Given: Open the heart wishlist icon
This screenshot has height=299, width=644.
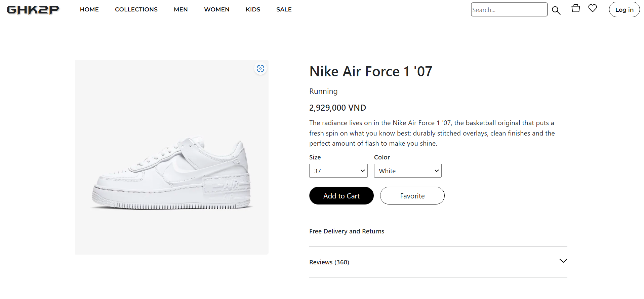Looking at the screenshot, I should tap(593, 8).
